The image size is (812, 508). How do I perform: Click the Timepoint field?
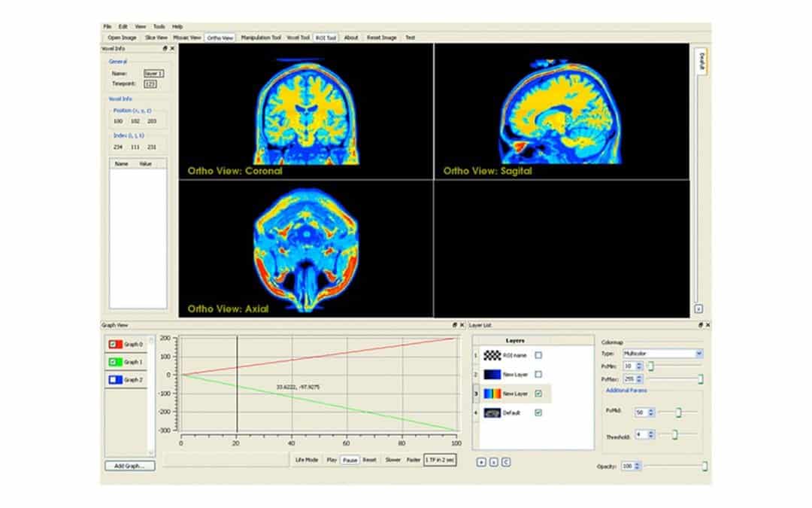point(150,84)
